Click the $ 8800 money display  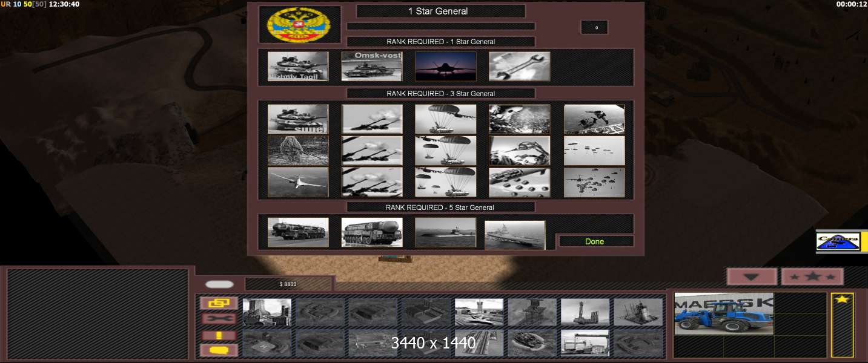[x=288, y=284]
